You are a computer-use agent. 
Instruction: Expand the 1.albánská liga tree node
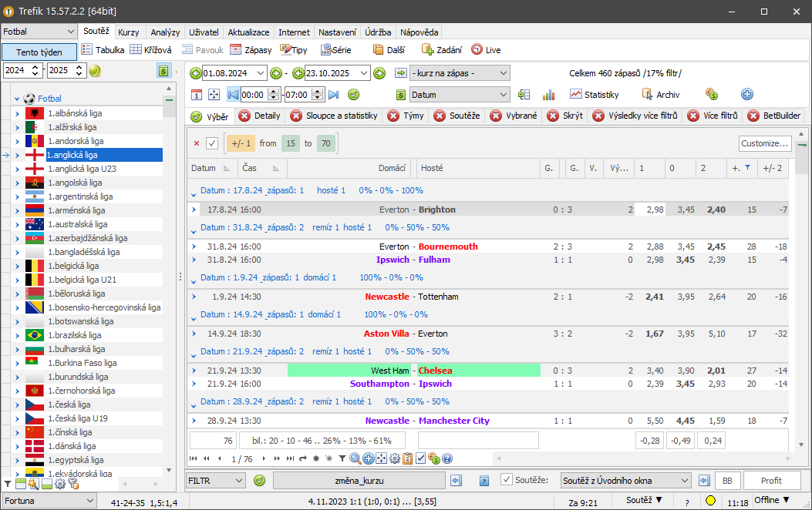click(x=17, y=113)
